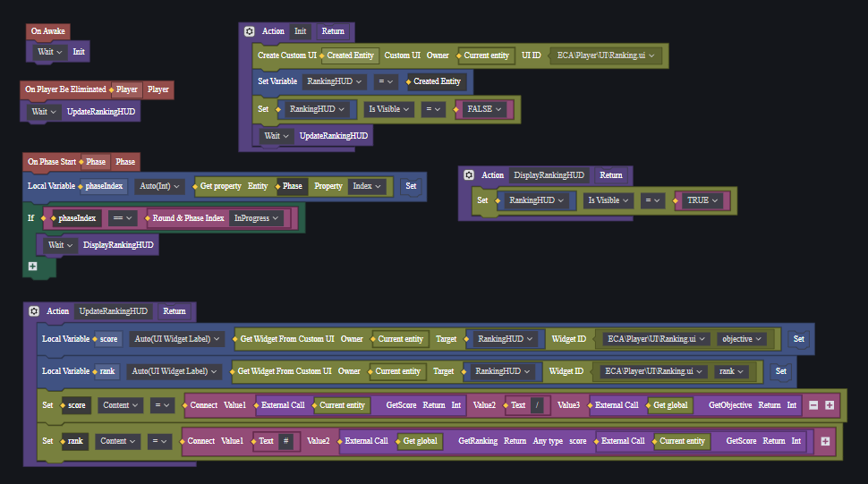
Task: Open the Wait dropdown under On Awake
Action: [49, 52]
